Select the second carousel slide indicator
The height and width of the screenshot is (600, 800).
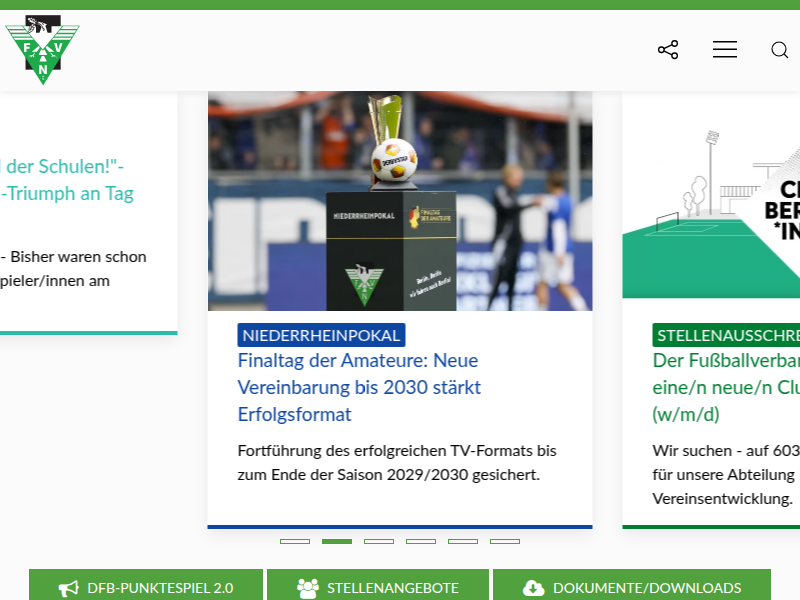coord(337,541)
